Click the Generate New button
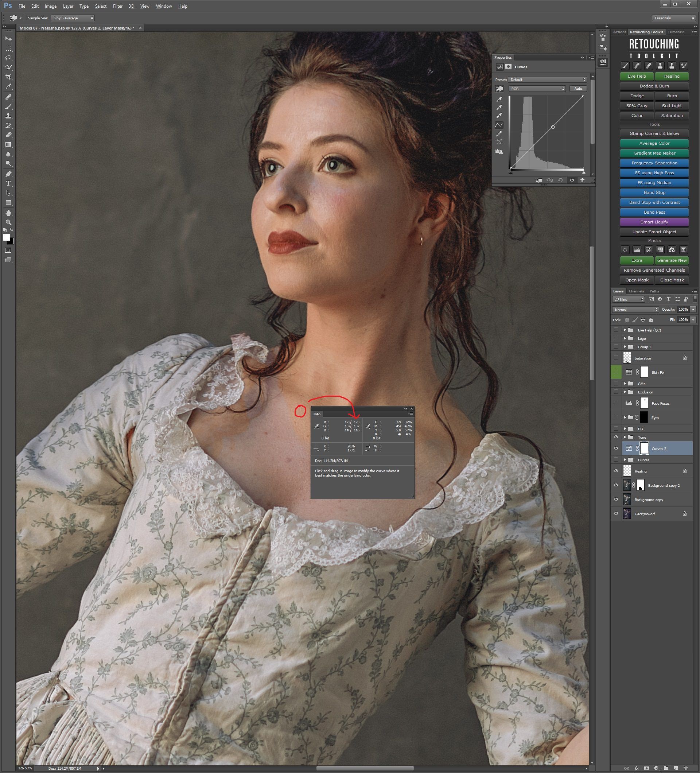 (x=672, y=260)
